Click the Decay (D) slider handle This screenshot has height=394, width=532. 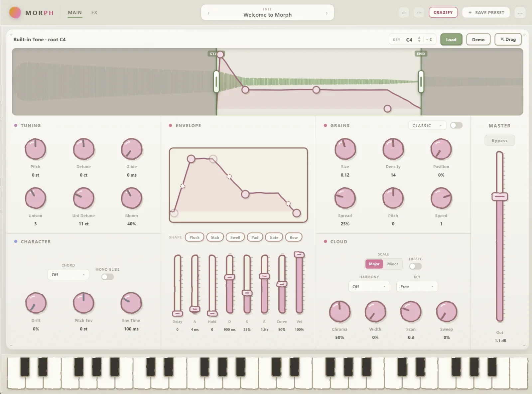click(x=230, y=277)
